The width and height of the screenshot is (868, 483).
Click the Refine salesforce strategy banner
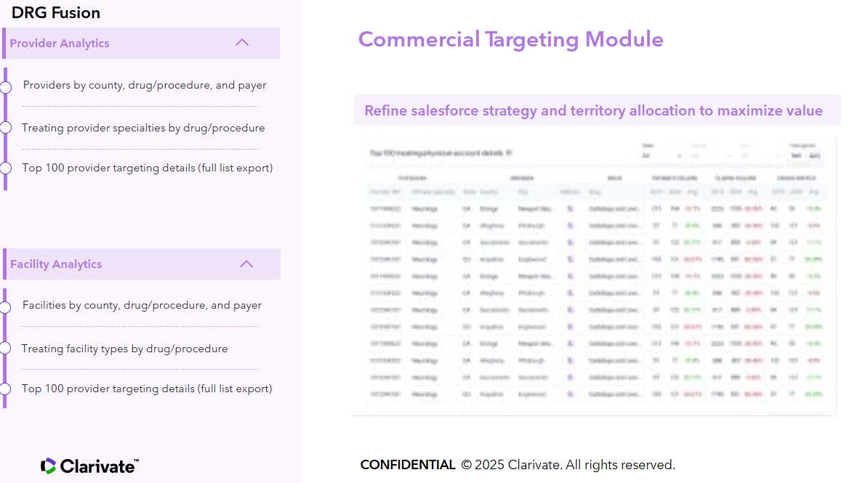pos(596,110)
